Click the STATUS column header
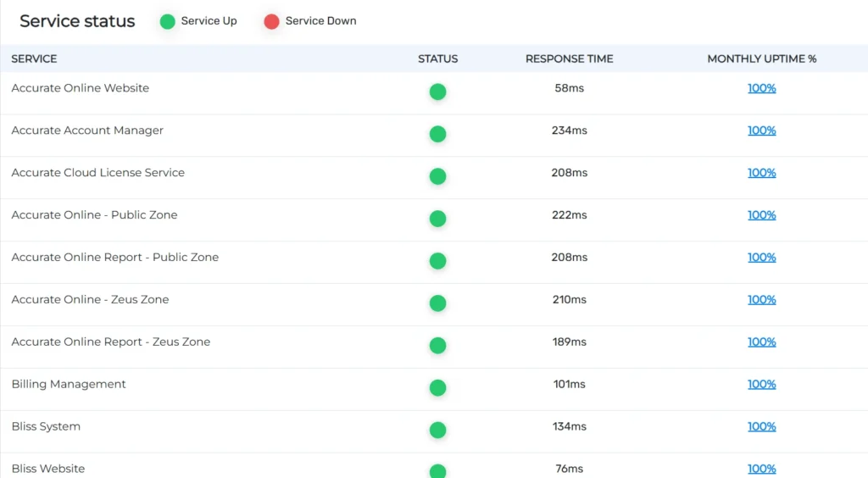Screen dimensions: 868x478 (x=438, y=58)
